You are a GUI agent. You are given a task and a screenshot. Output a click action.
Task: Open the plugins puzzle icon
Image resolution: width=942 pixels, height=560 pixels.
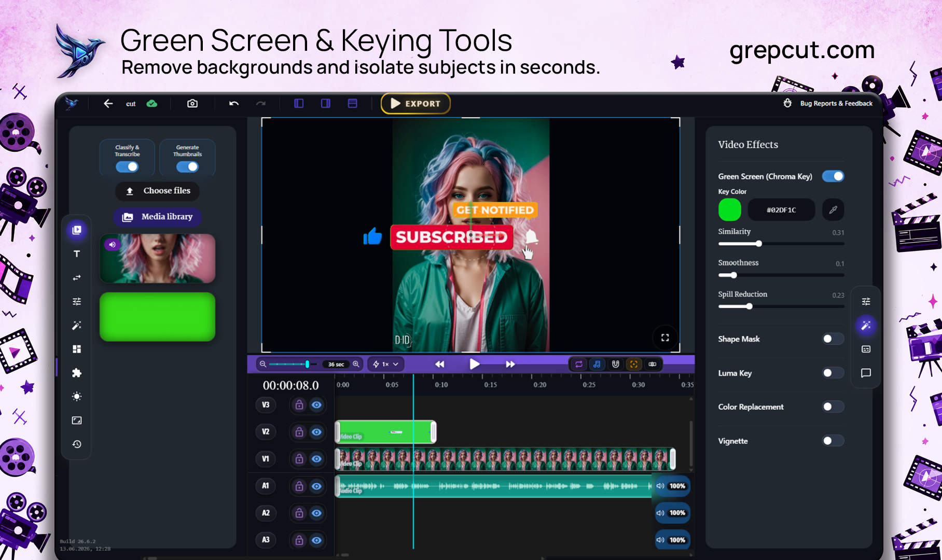77,373
